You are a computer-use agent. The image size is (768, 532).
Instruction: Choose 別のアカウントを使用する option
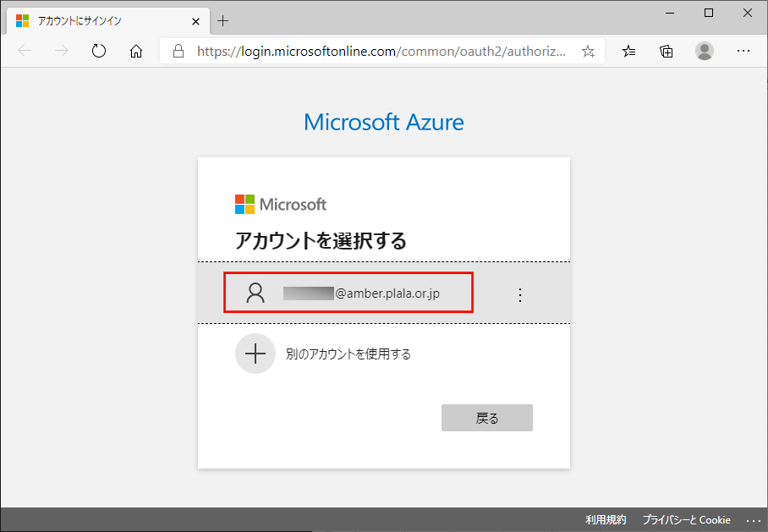pyautogui.click(x=348, y=354)
